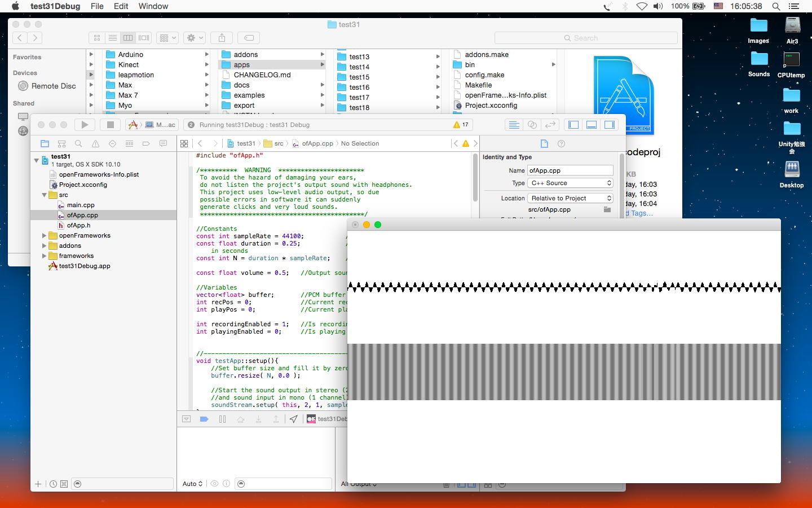
Task: Click the Simulate Location arrow icon
Action: [294, 419]
